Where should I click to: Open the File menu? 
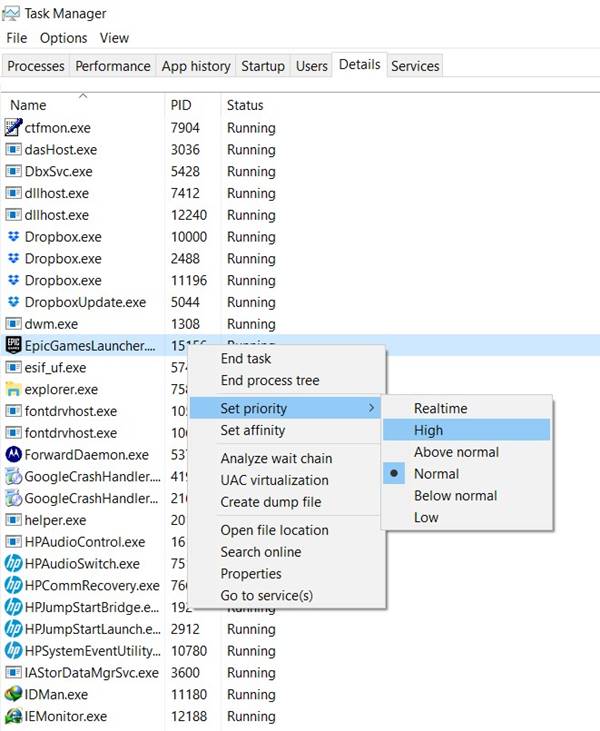[17, 38]
